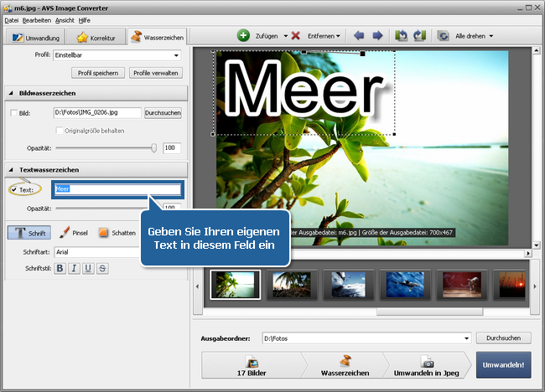545x392 pixels.
Task: Toggle the Text watermark checkbox
Action: point(14,189)
